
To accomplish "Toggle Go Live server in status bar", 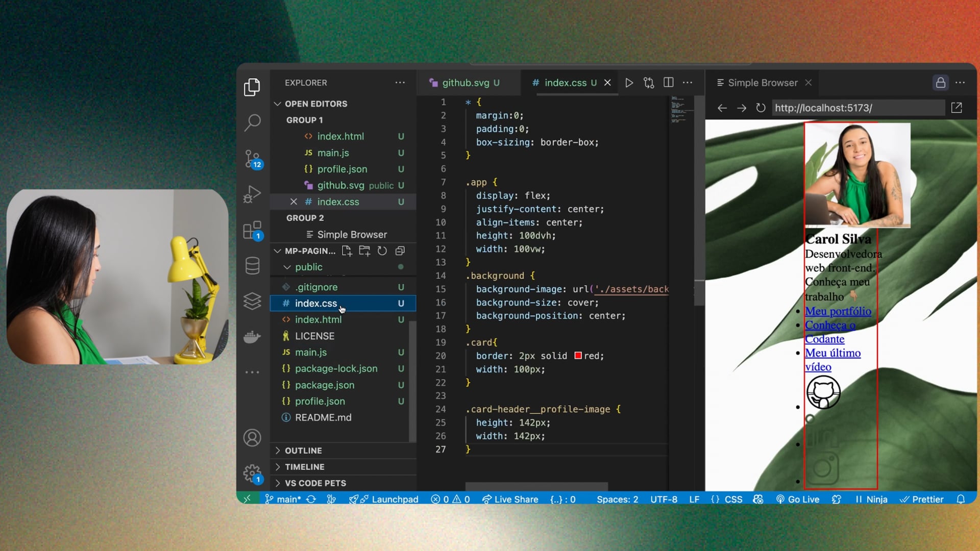I will click(797, 499).
